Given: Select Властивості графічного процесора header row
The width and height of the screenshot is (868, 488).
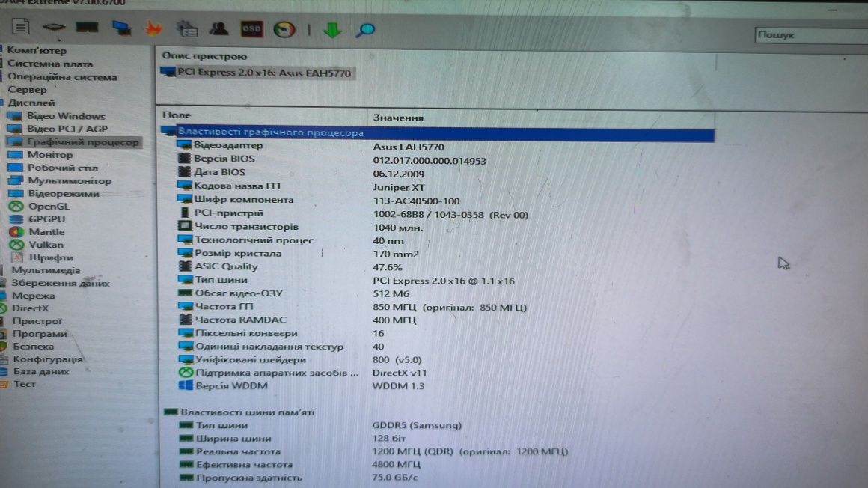Looking at the screenshot, I should click(x=437, y=133).
